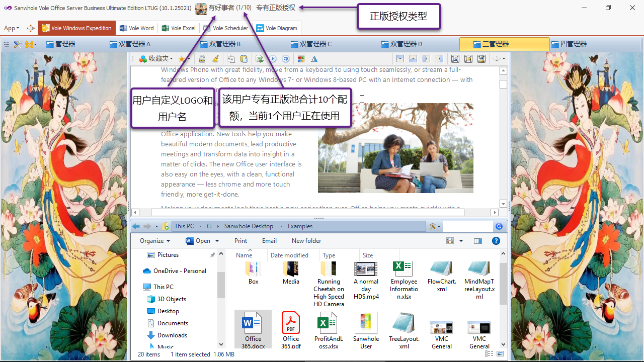Click Sanwhole Desktop in the address bar
The image size is (644, 362).
click(249, 226)
